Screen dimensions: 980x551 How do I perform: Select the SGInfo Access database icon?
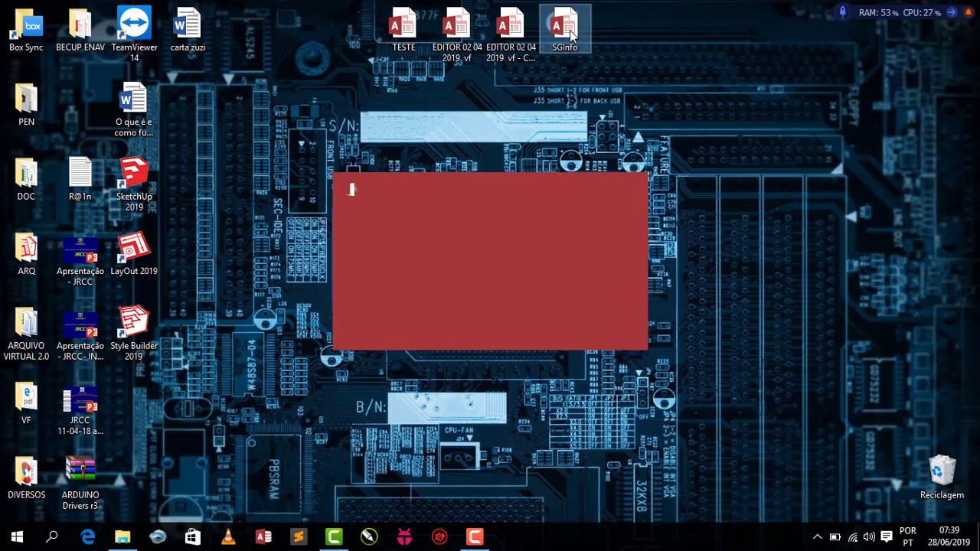(564, 30)
